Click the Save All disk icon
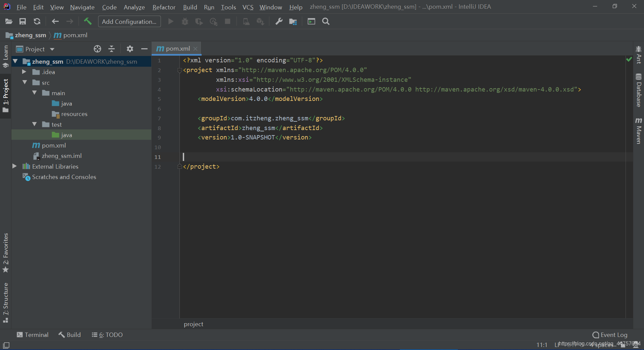This screenshot has height=350, width=644. 22,21
